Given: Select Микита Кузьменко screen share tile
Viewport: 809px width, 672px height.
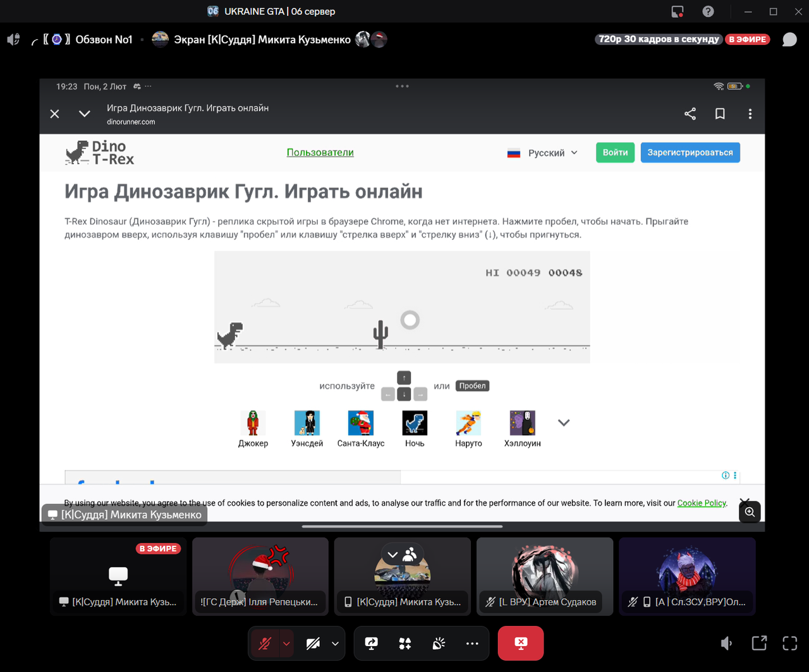Looking at the screenshot, I should coord(118,577).
